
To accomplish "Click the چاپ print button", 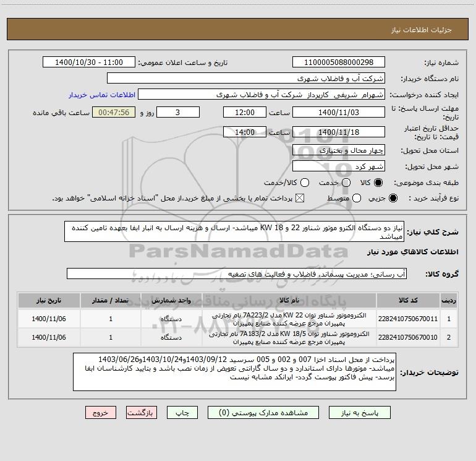I will coord(182,413).
